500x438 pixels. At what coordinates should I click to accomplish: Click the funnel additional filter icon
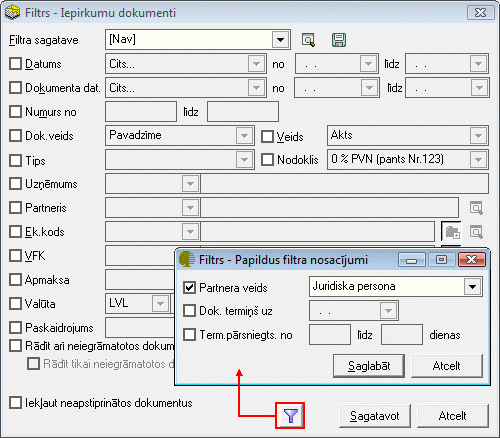290,416
